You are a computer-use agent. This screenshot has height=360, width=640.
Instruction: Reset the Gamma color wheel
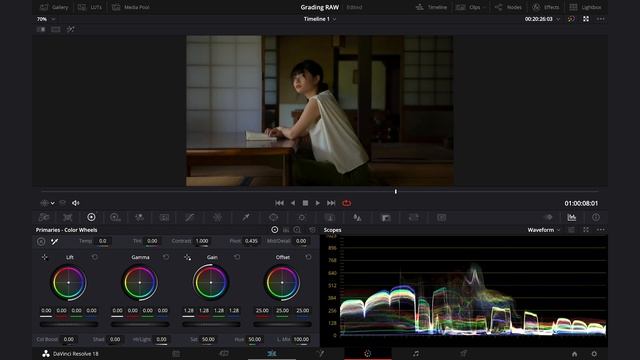166,257
